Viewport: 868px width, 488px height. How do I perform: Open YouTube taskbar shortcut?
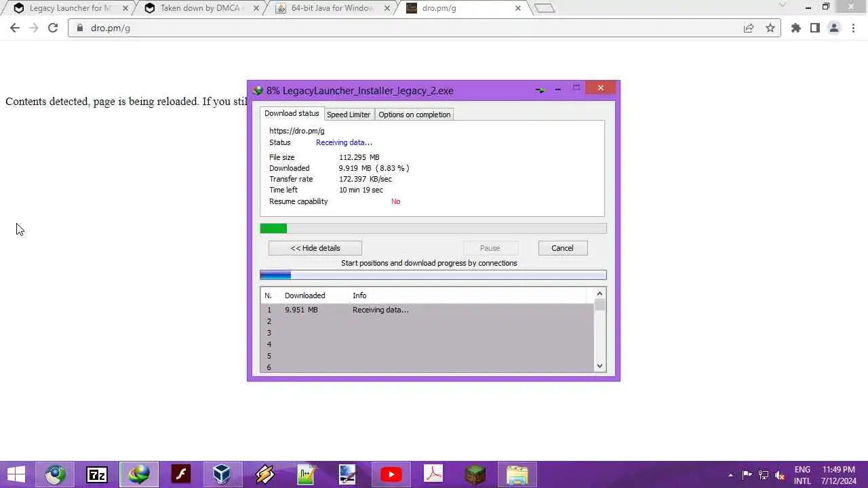coord(391,474)
